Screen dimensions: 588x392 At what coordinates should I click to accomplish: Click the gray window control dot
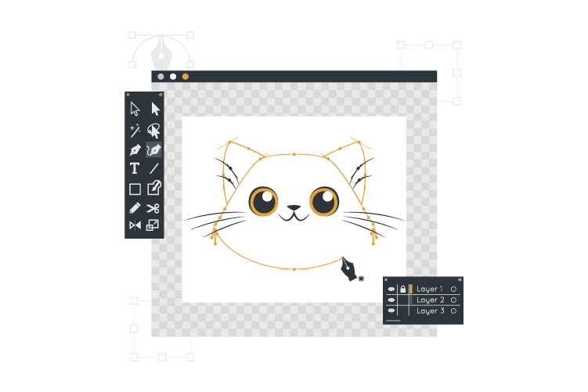[x=161, y=77]
